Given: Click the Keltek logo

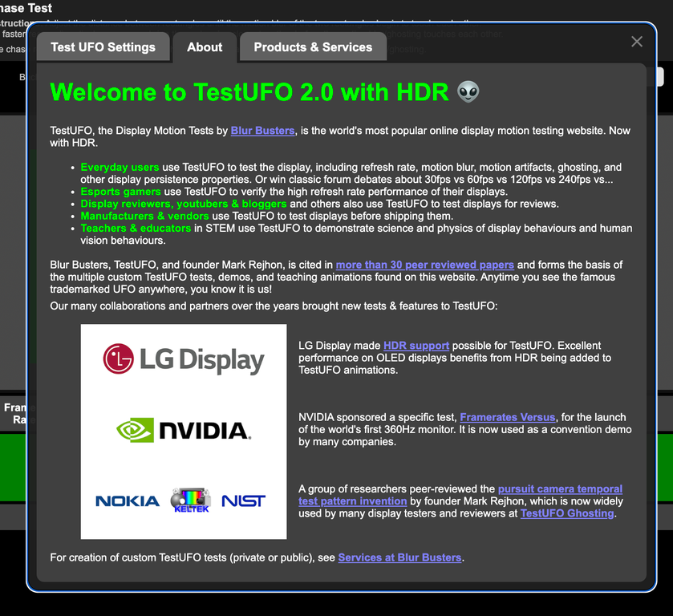Looking at the screenshot, I should tap(190, 500).
